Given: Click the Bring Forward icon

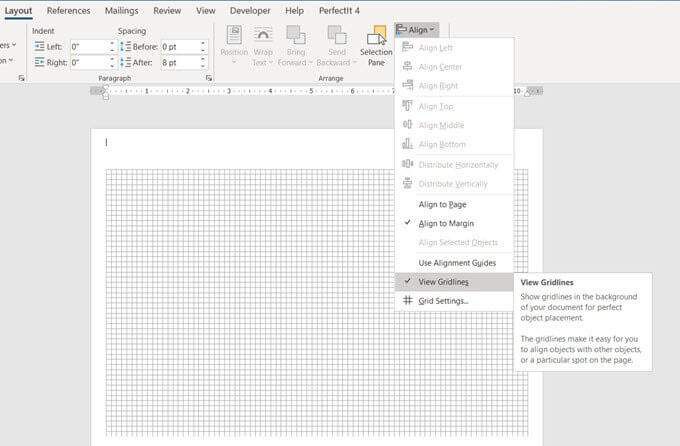Looking at the screenshot, I should pyautogui.click(x=296, y=35).
